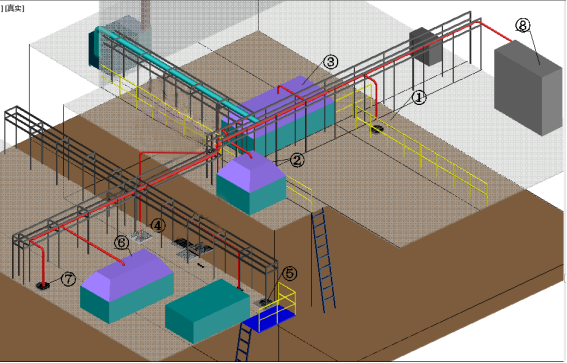Viewport: 567px width, 363px height.
Task: Click the circled number 1 callout
Action: click(x=419, y=97)
